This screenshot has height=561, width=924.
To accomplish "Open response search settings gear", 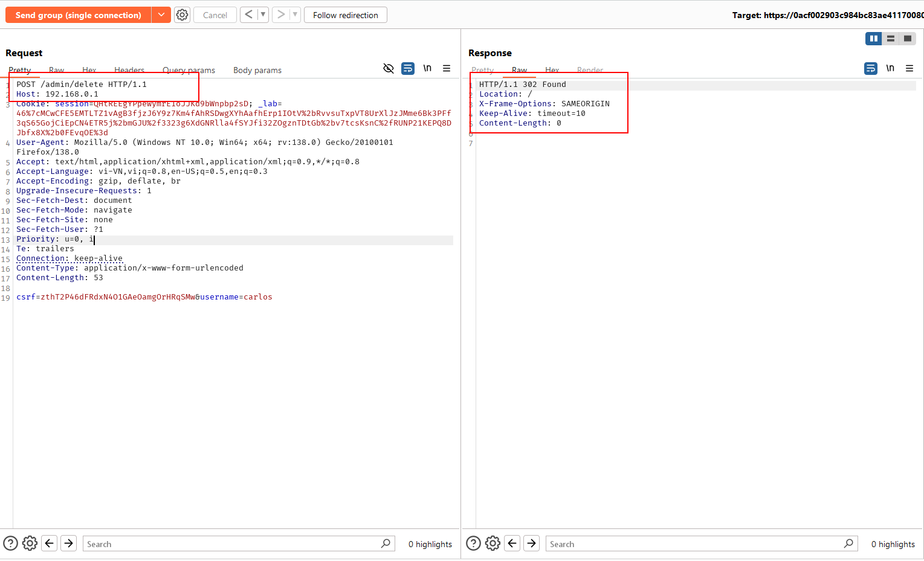I will click(493, 543).
